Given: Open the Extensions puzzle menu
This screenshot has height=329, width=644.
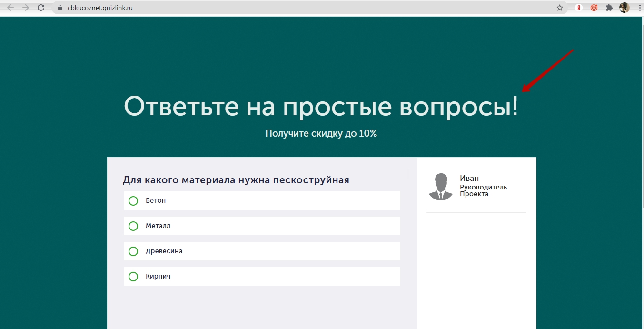Looking at the screenshot, I should [609, 8].
